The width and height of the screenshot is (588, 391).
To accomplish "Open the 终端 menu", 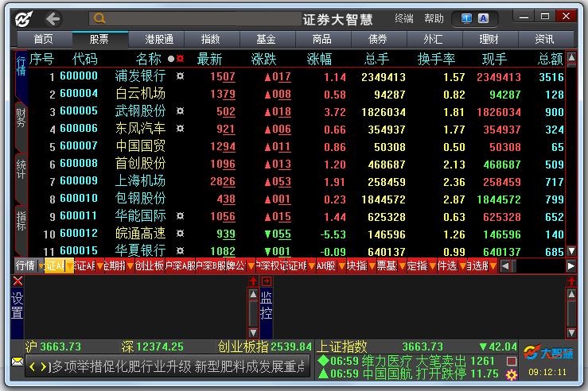I will point(404,18).
